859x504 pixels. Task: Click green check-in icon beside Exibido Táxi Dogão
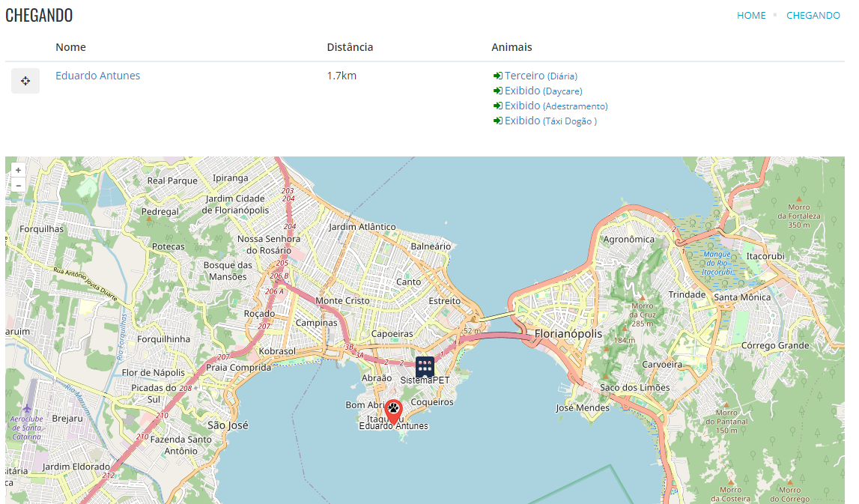[x=497, y=121]
